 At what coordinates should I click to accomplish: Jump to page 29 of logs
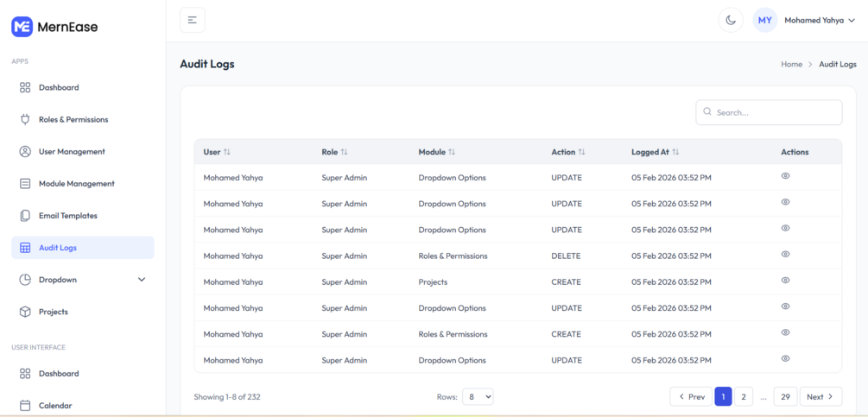(785, 396)
